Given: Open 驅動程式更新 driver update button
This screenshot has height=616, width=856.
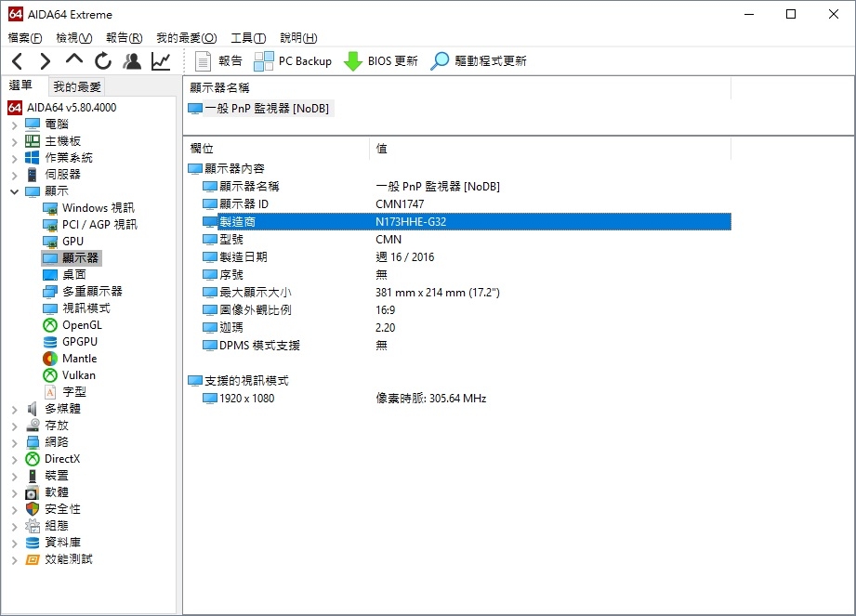Looking at the screenshot, I should [479, 61].
